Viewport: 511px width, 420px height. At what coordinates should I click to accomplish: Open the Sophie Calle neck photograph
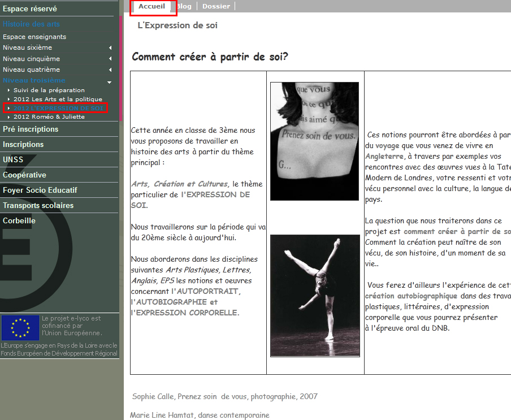coord(314,141)
